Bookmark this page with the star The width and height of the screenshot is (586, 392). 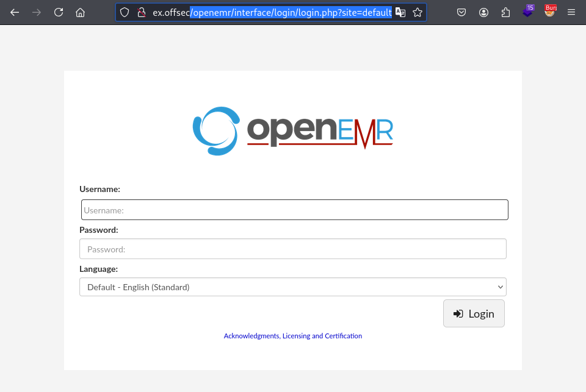tap(418, 12)
